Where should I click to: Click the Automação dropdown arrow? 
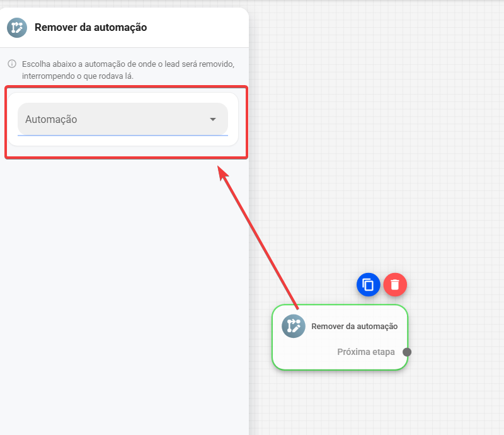(x=212, y=119)
